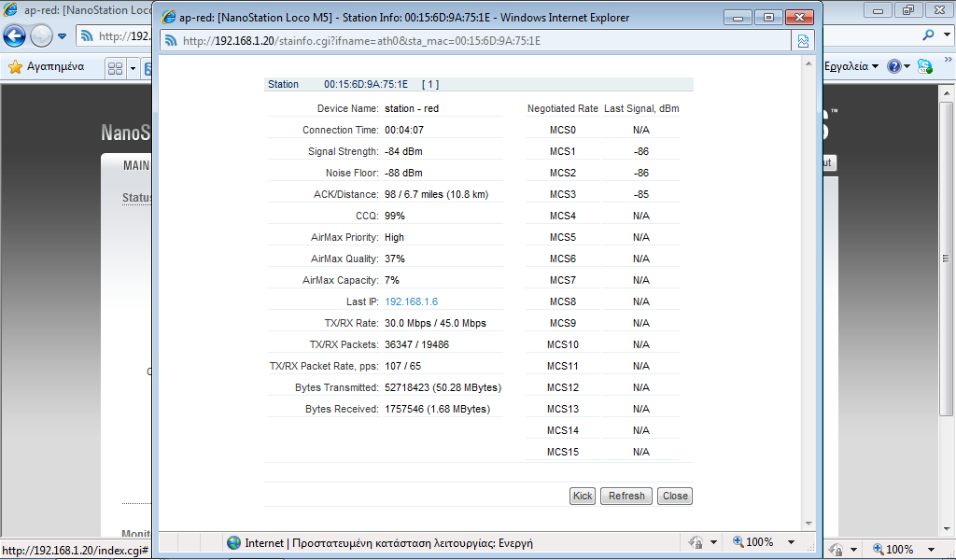Image resolution: width=956 pixels, height=560 pixels.
Task: Click the popup status bar zoom 100% control
Action: coord(753,541)
